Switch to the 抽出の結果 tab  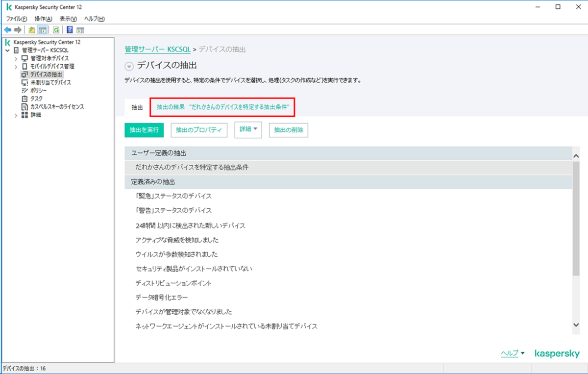(x=223, y=106)
